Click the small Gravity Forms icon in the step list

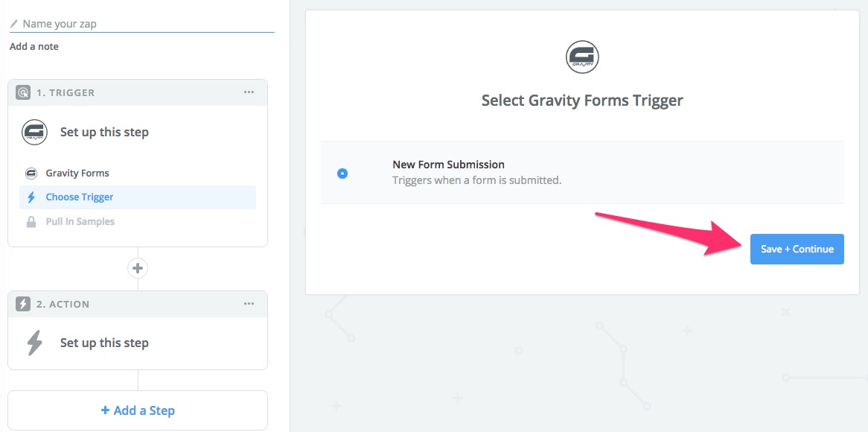click(x=31, y=174)
